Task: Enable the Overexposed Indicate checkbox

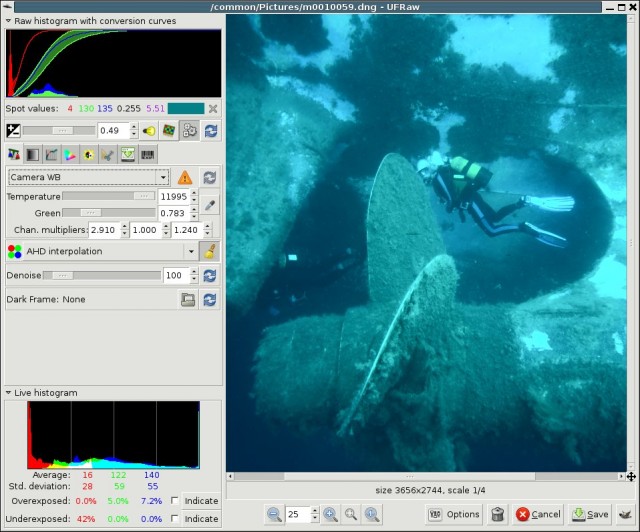Action: click(x=176, y=500)
